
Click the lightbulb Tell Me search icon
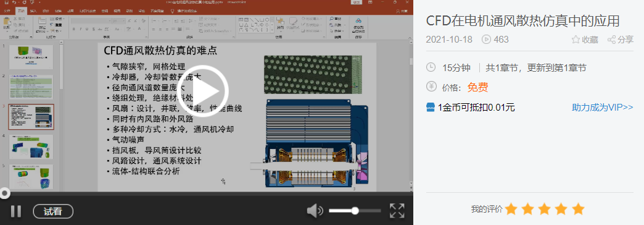pos(173,11)
